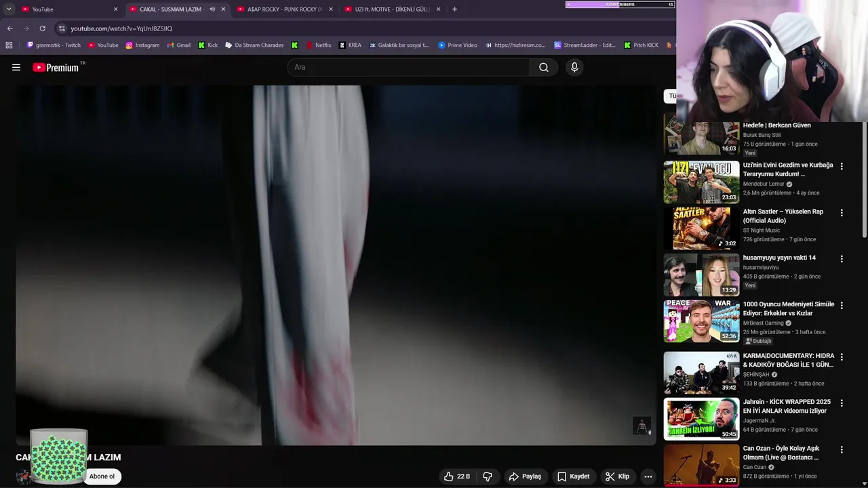The height and width of the screenshot is (488, 868).
Task: Open the husamyuyu yayın vakti 14 video
Action: (779, 258)
